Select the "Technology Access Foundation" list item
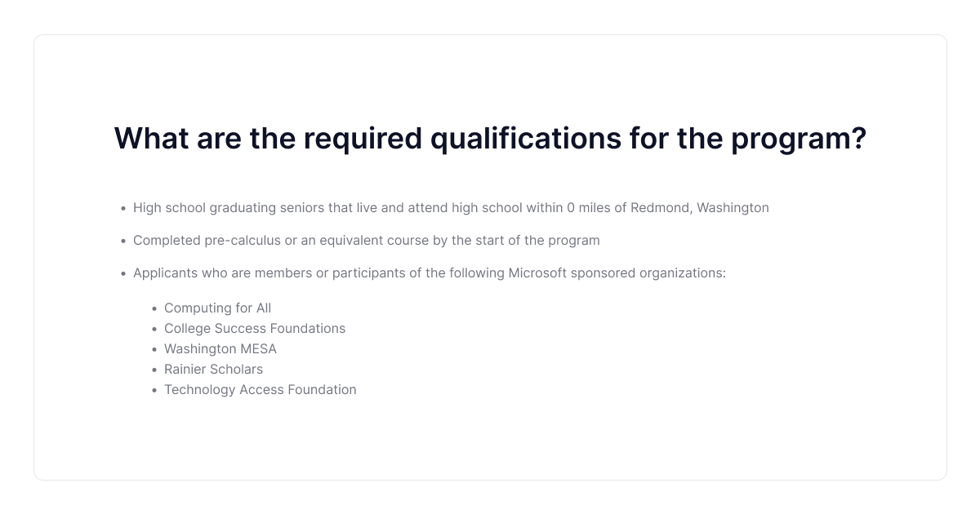Image resolution: width=980 pixels, height=514 pixels. coord(260,389)
